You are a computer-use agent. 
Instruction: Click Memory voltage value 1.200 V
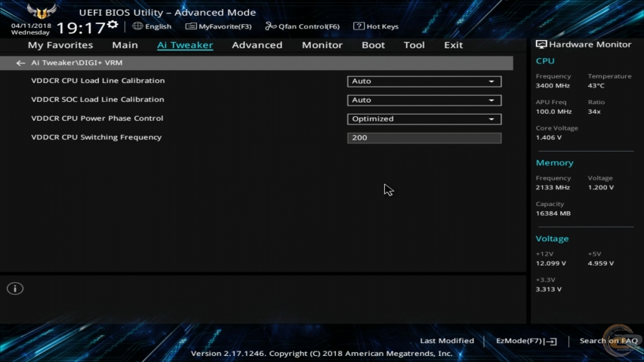click(601, 188)
